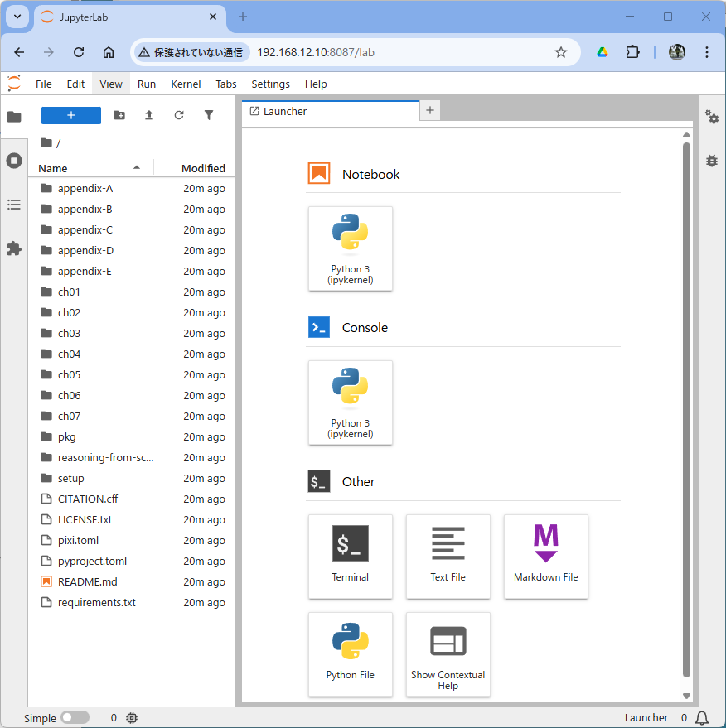This screenshot has height=728, width=726.
Task: Expand the ch03 folder
Action: pyautogui.click(x=69, y=333)
